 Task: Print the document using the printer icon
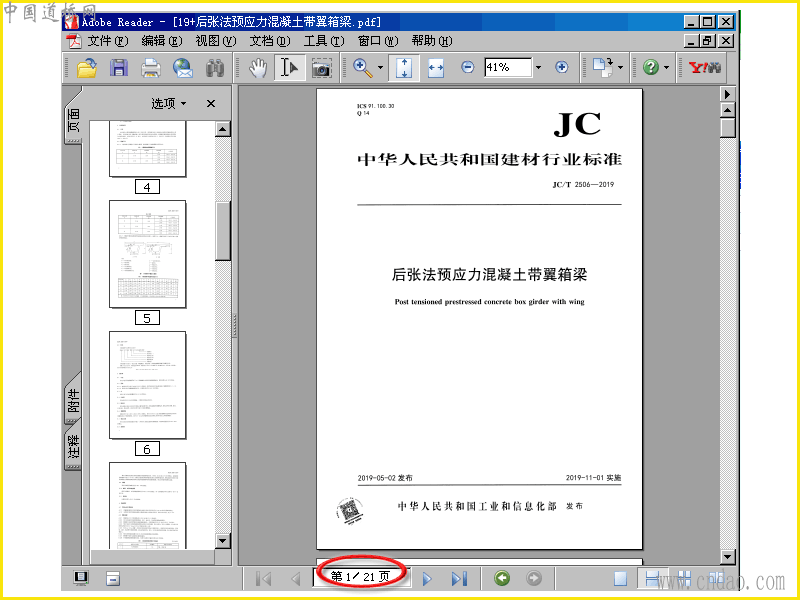click(x=151, y=68)
